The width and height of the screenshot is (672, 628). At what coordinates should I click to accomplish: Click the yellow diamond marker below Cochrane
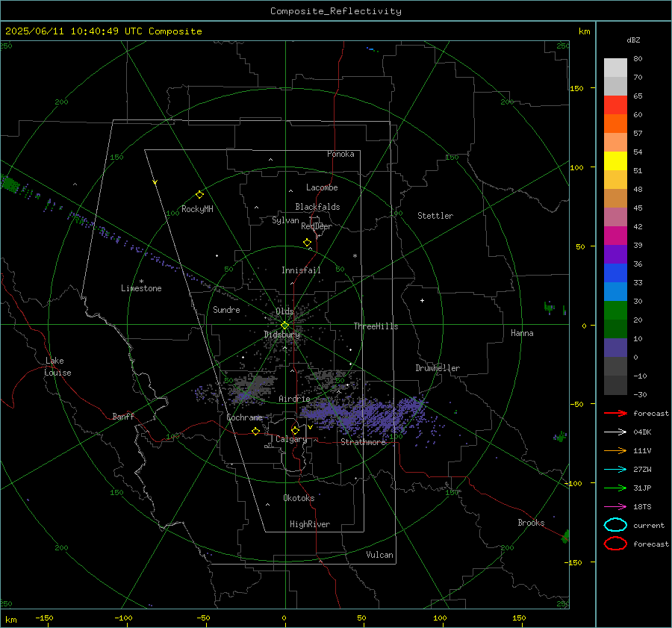click(x=256, y=431)
